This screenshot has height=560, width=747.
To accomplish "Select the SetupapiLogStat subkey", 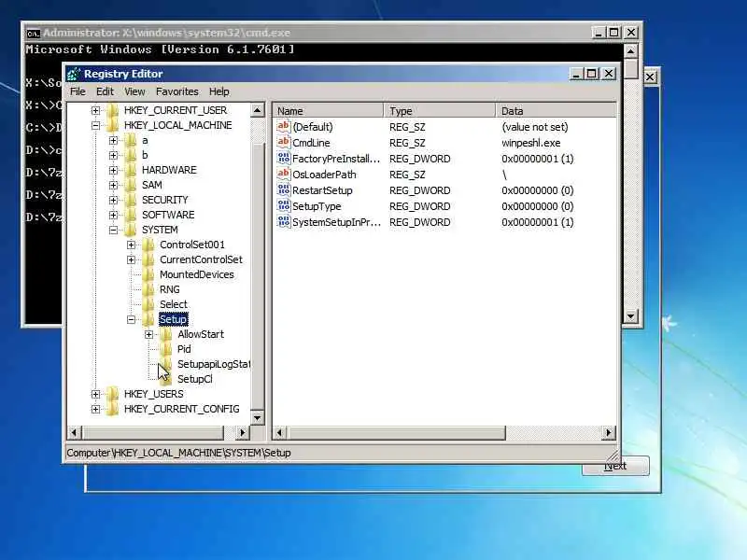I will 214,364.
